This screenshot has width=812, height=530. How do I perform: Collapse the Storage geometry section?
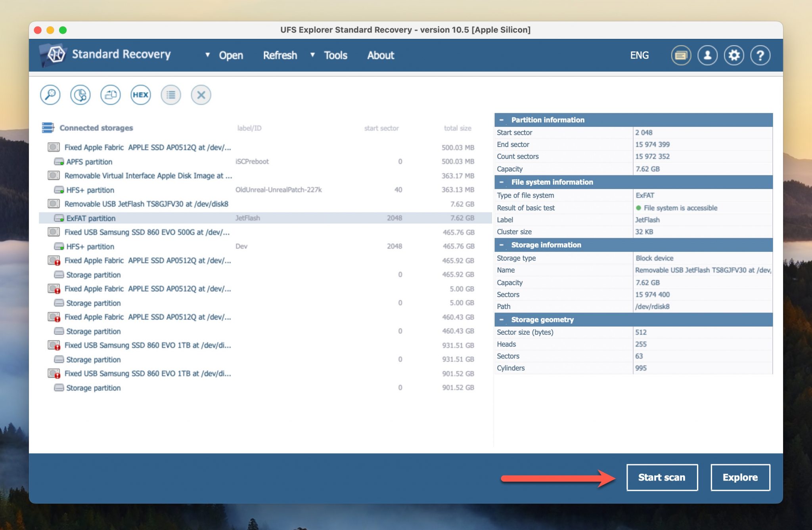502,319
